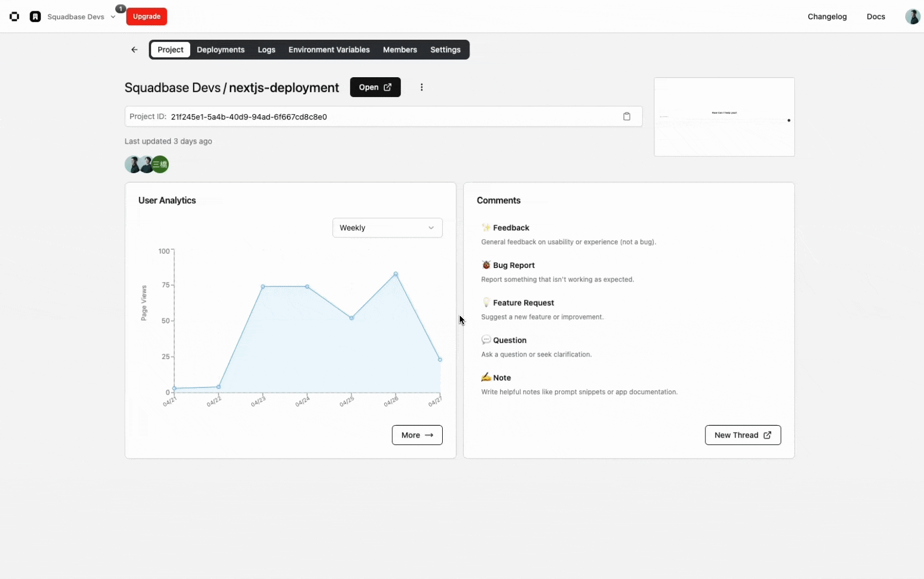Open the Environment Variables tab
The width and height of the screenshot is (924, 579).
(x=329, y=50)
